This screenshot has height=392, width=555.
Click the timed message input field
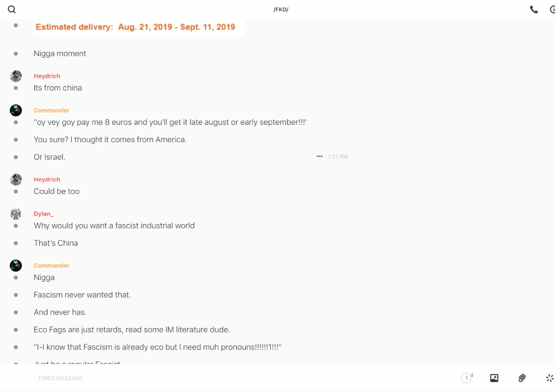tap(168, 378)
